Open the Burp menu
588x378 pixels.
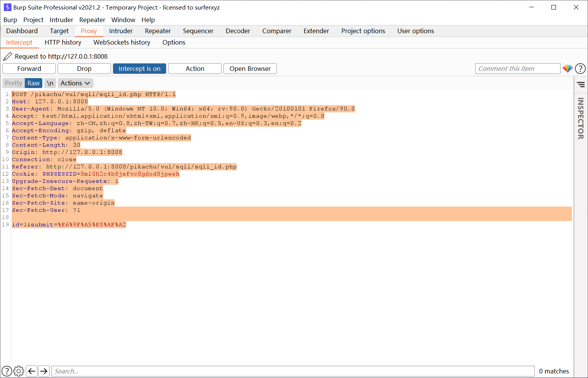click(10, 20)
